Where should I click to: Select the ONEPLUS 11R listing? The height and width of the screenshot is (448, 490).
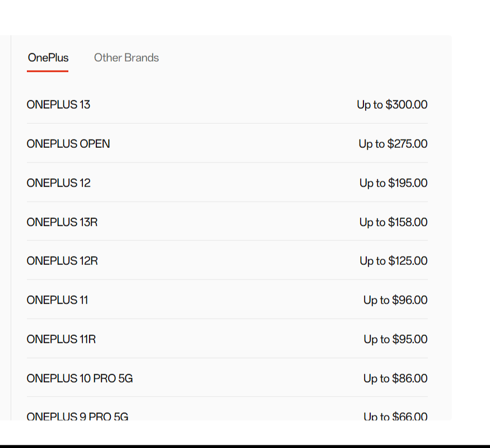point(61,339)
